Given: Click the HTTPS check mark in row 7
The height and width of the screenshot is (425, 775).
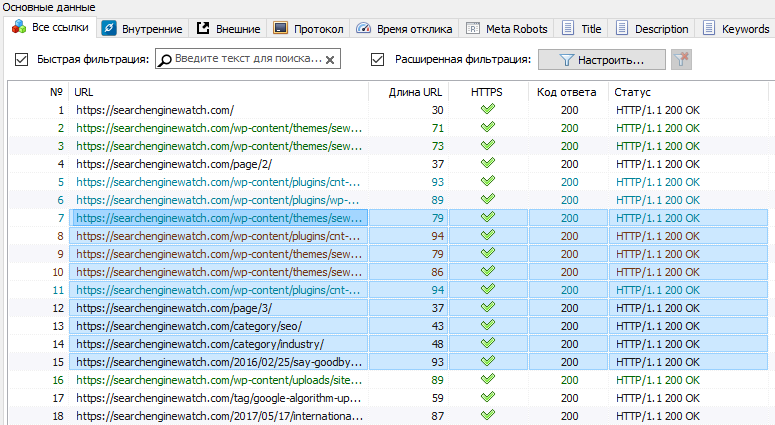Looking at the screenshot, I should pos(488,216).
